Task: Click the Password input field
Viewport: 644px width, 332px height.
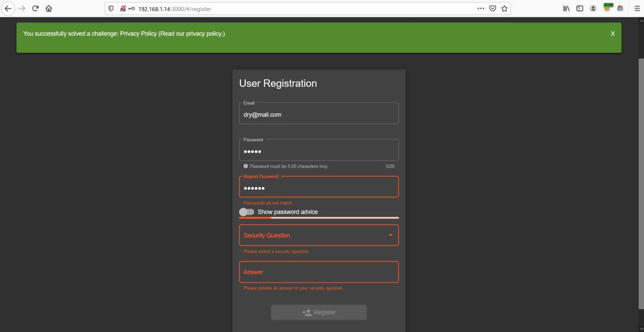Action: (x=319, y=150)
